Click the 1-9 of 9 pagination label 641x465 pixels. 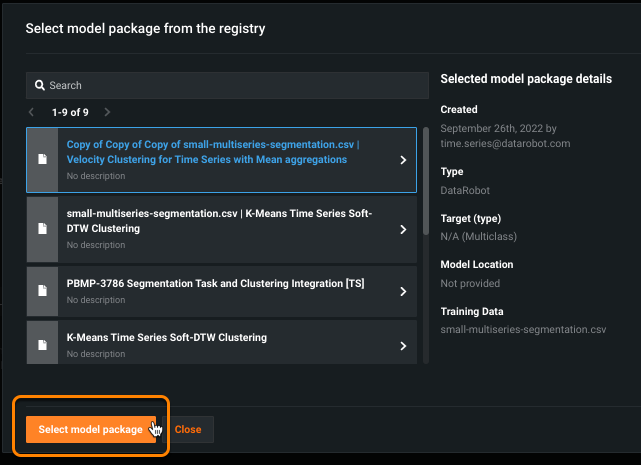pyautogui.click(x=70, y=112)
